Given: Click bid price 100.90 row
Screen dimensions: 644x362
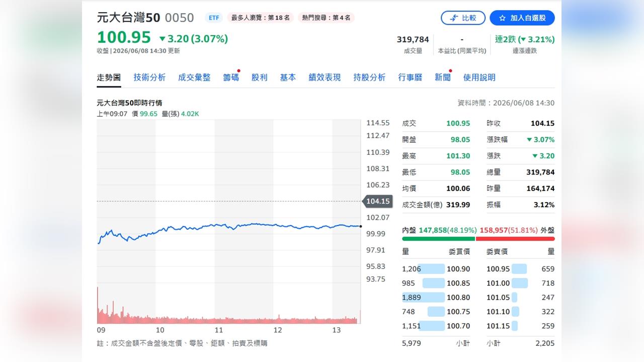Looking at the screenshot, I should pos(436,269).
